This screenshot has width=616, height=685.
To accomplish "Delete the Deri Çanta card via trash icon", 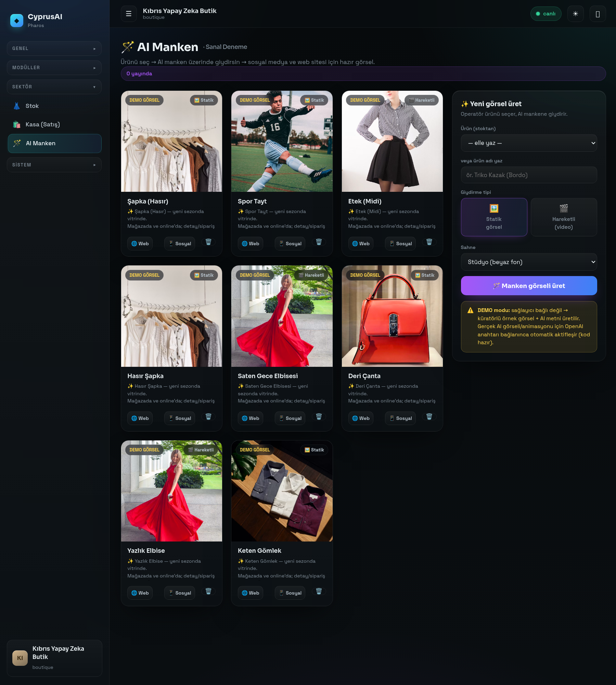I will (x=429, y=416).
